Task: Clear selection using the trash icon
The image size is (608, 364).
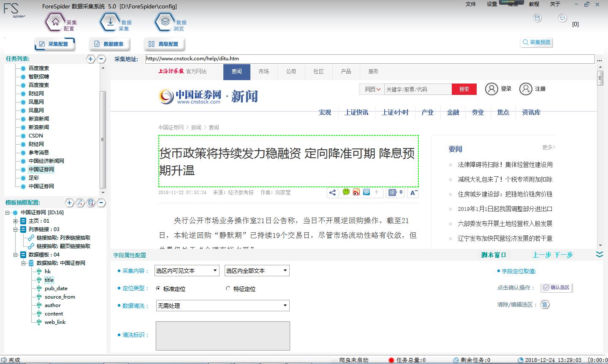Action: [x=545, y=304]
